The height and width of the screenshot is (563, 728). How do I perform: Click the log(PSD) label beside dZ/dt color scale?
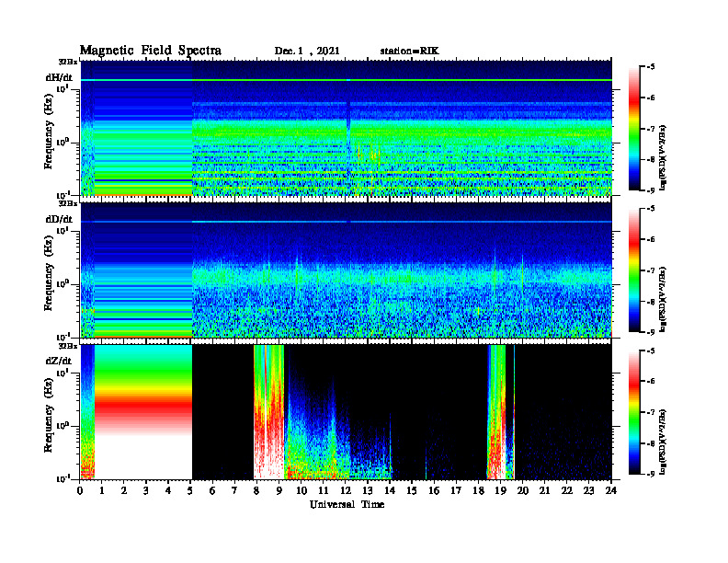coord(664,442)
